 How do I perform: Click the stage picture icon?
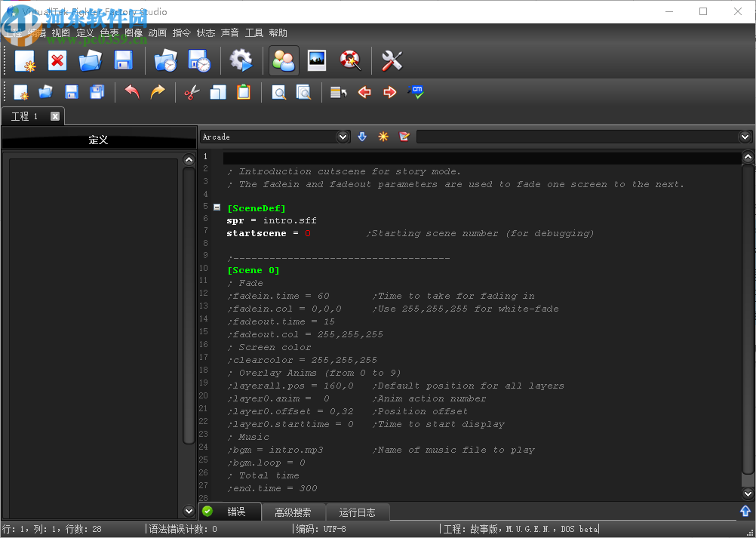point(317,61)
